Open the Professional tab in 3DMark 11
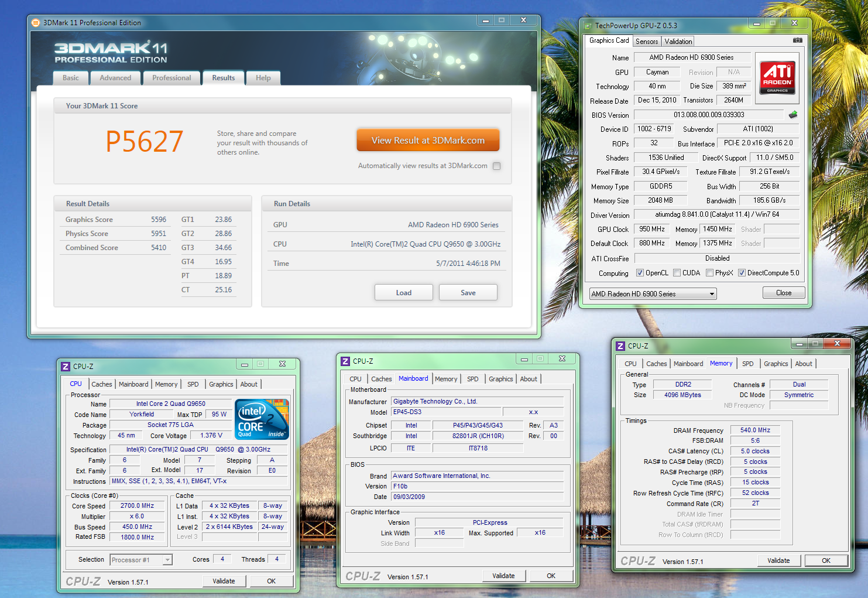The width and height of the screenshot is (868, 598). (171, 78)
